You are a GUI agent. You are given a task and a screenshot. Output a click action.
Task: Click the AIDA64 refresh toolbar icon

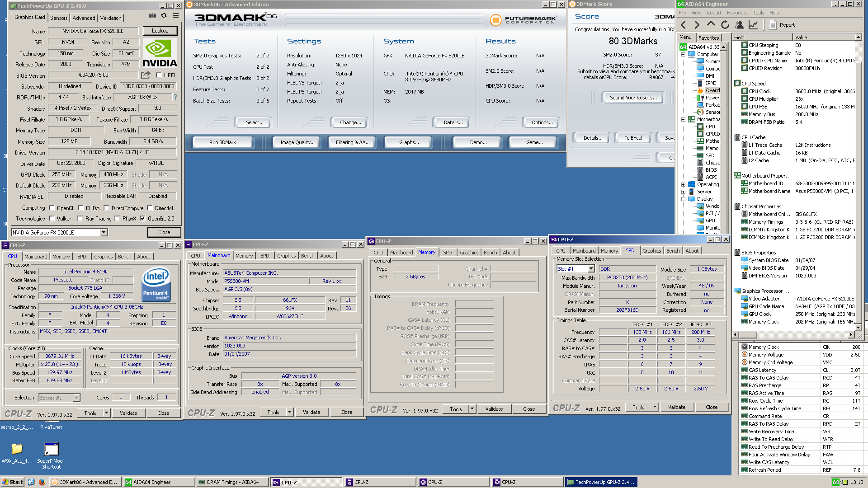click(725, 25)
